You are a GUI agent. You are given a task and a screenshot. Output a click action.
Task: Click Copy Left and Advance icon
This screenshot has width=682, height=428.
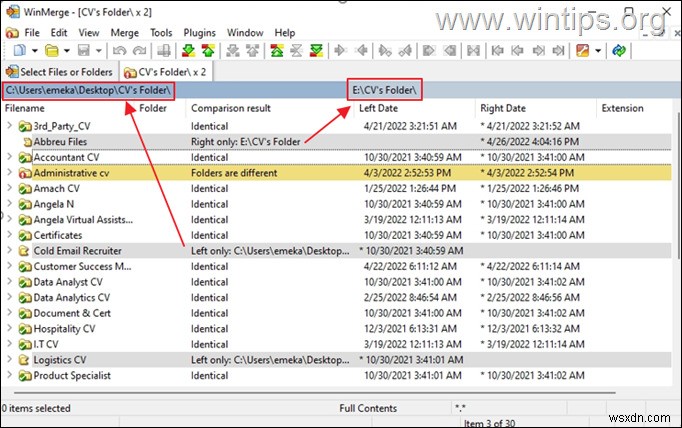405,51
